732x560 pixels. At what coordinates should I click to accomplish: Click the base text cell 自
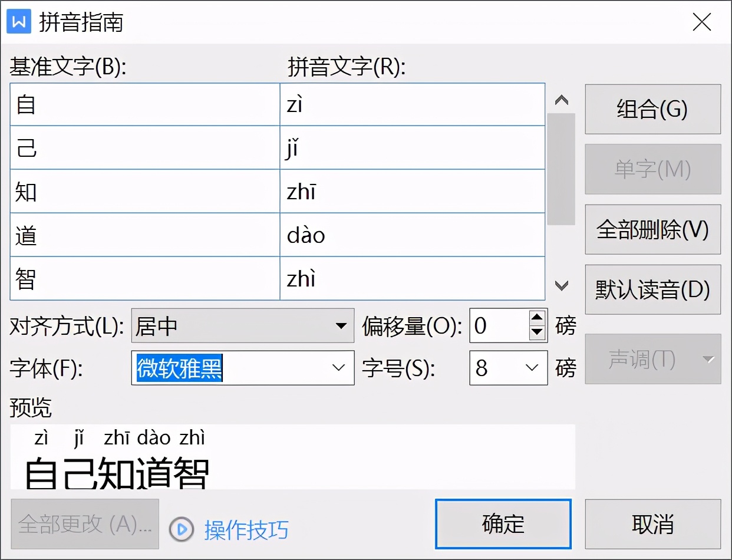coord(145,104)
